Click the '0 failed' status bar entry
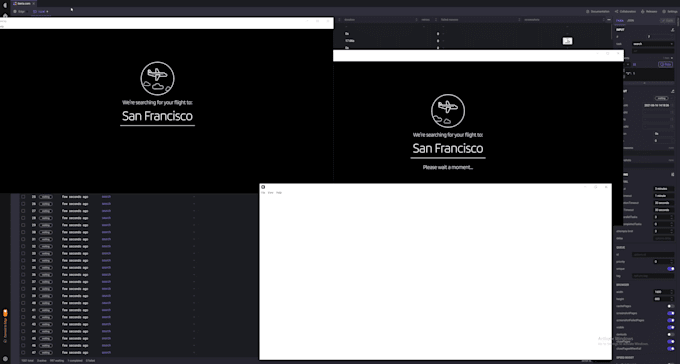Image resolution: width=680 pixels, height=364 pixels. 91,361
